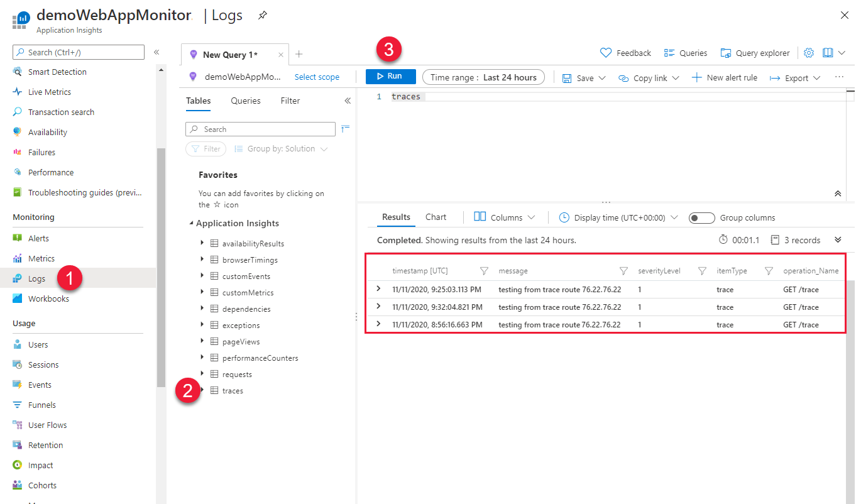Click the Select scope link
This screenshot has width=856, height=504.
(x=317, y=77)
